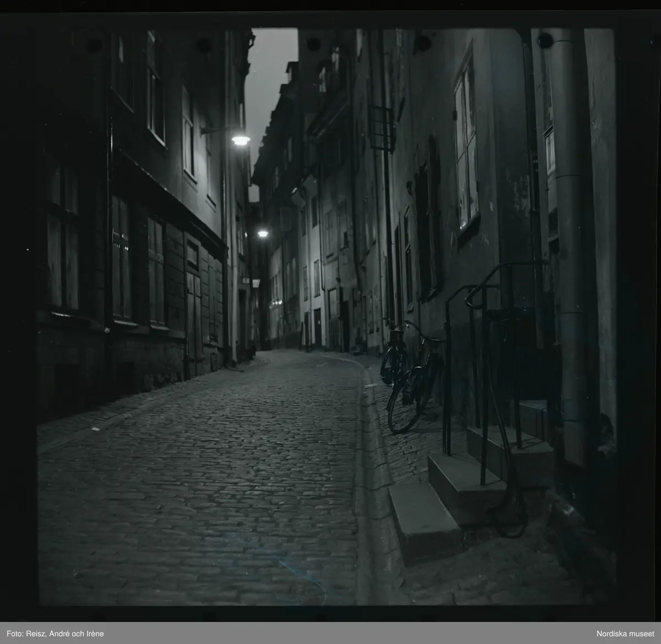The width and height of the screenshot is (661, 644).
Task: Click the gray caption bar below the photo
Action: 330,634
